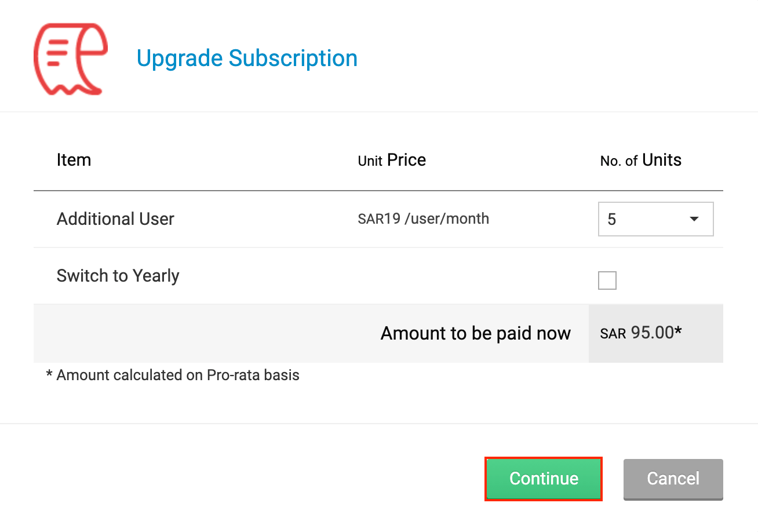
Task: Select the Unit Price column header
Action: coord(392,160)
